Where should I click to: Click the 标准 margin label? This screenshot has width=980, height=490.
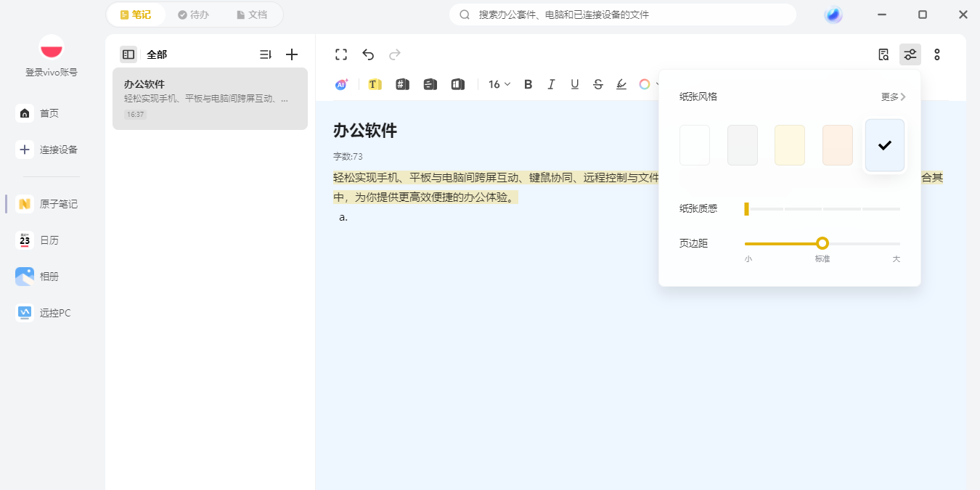822,259
